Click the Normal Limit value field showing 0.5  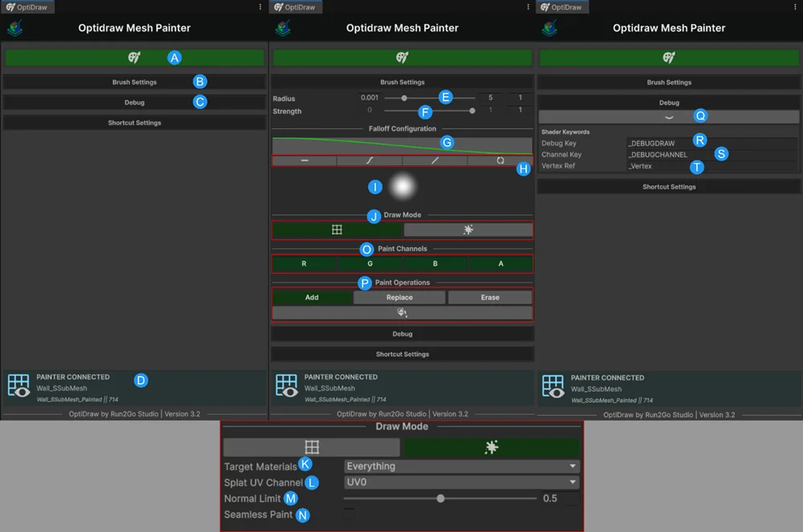pyautogui.click(x=560, y=498)
